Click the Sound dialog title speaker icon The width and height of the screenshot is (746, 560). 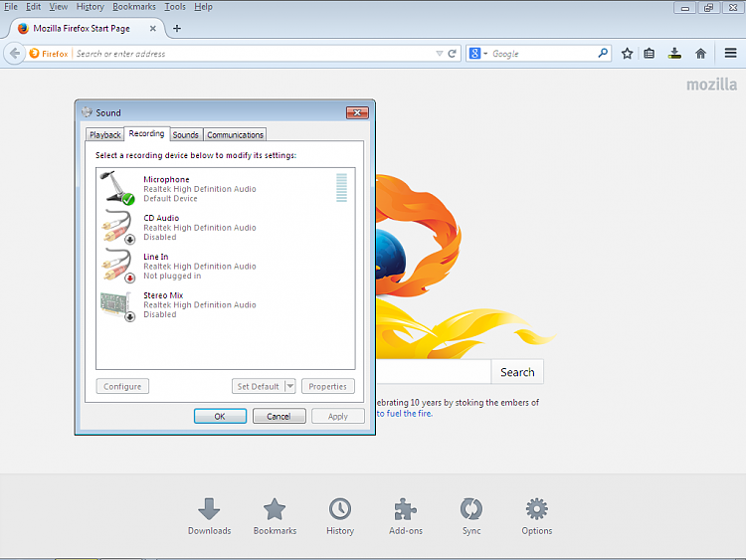[x=87, y=112]
